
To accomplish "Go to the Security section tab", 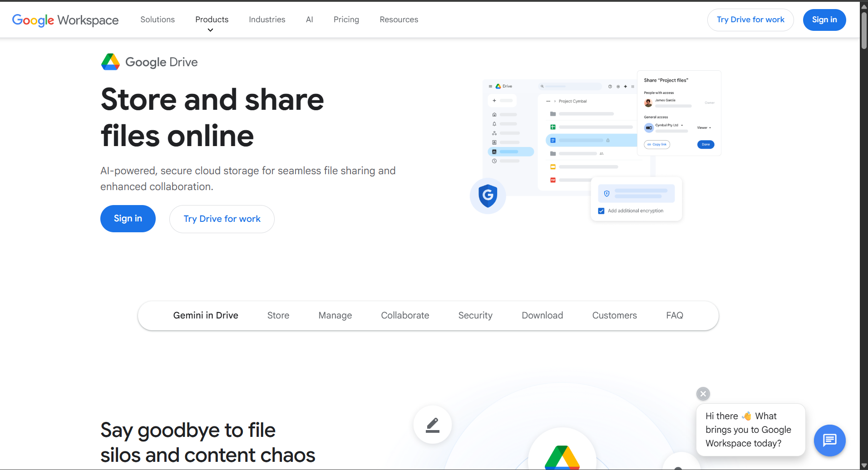I will [x=475, y=315].
